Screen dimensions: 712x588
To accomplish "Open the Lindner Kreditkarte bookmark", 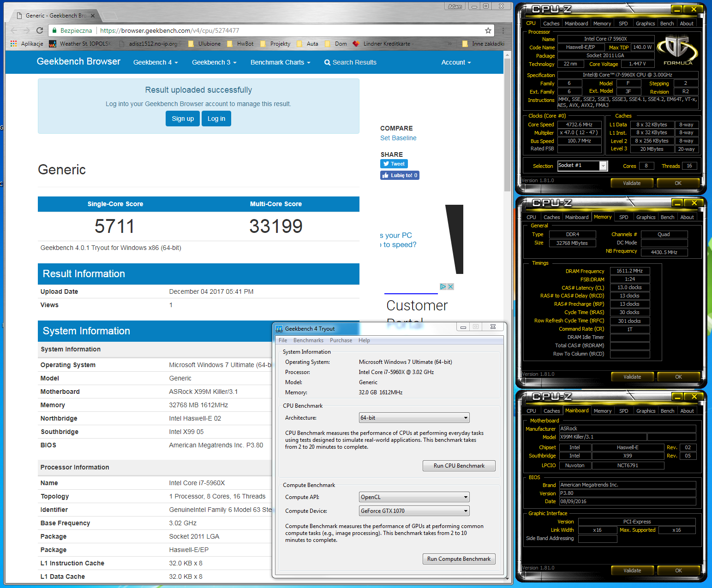I will (x=382, y=44).
